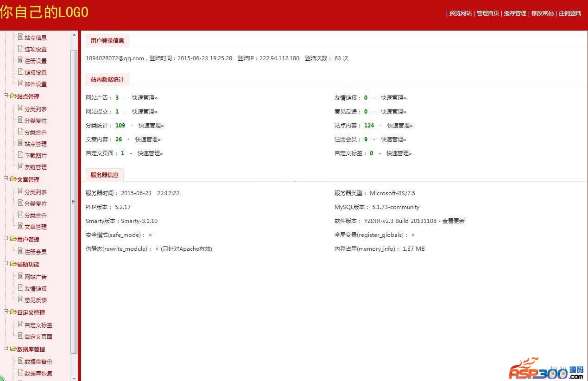Image resolution: width=588 pixels, height=381 pixels.
Task: Choose 修改密码 in the top menu
Action: click(543, 13)
